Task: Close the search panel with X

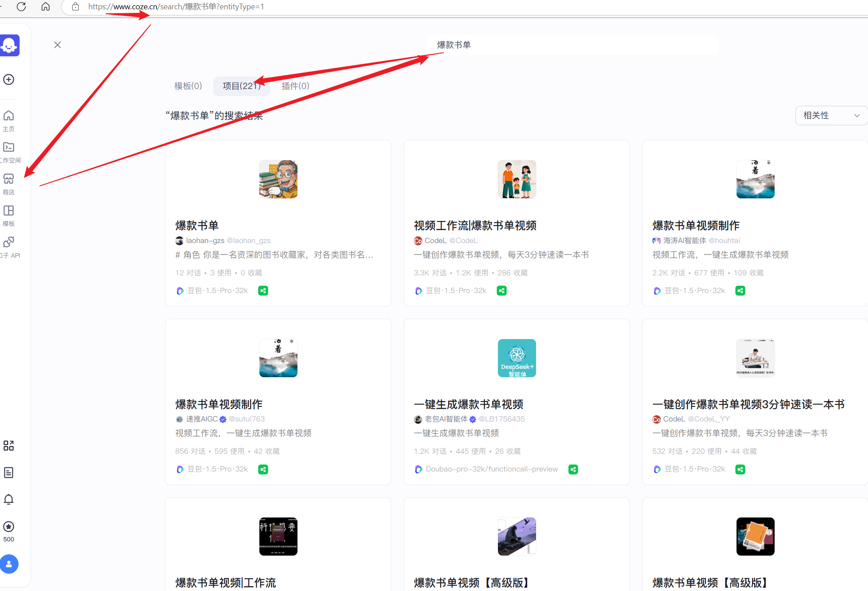Action: pyautogui.click(x=58, y=45)
